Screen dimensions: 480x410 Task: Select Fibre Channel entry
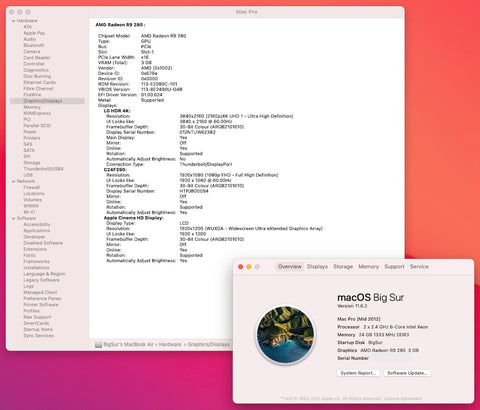tap(38, 89)
